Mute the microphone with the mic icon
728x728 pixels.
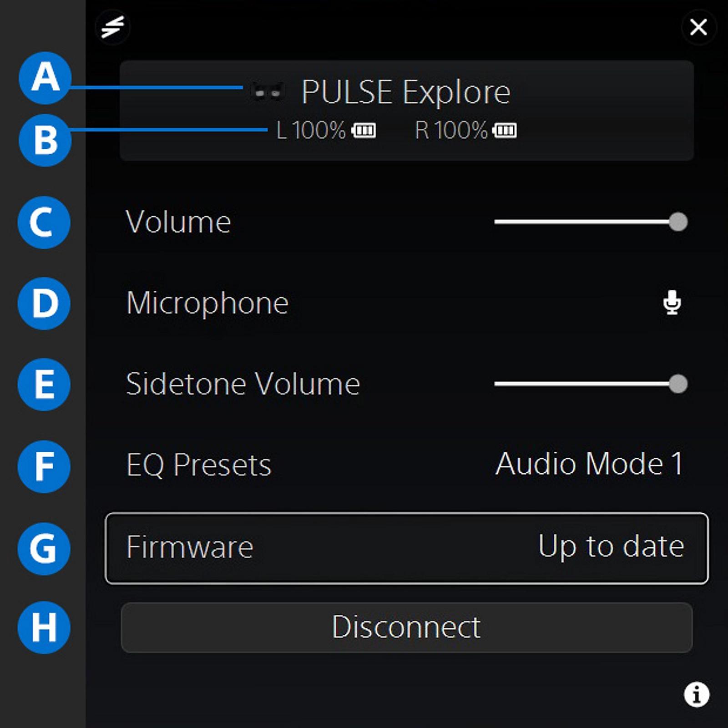[x=672, y=303]
